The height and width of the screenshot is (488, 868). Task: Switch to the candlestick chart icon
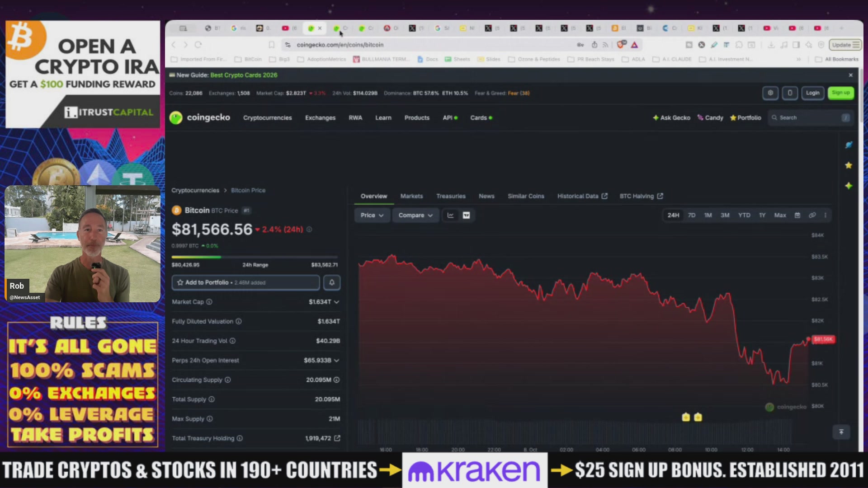(466, 215)
